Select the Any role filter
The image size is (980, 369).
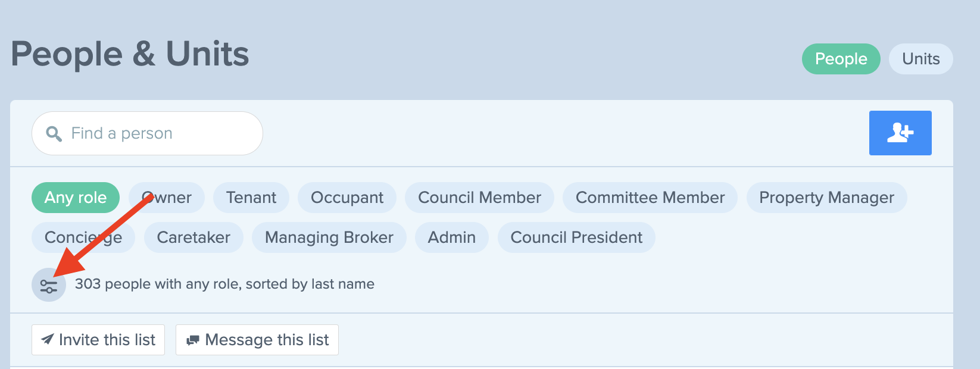(76, 198)
